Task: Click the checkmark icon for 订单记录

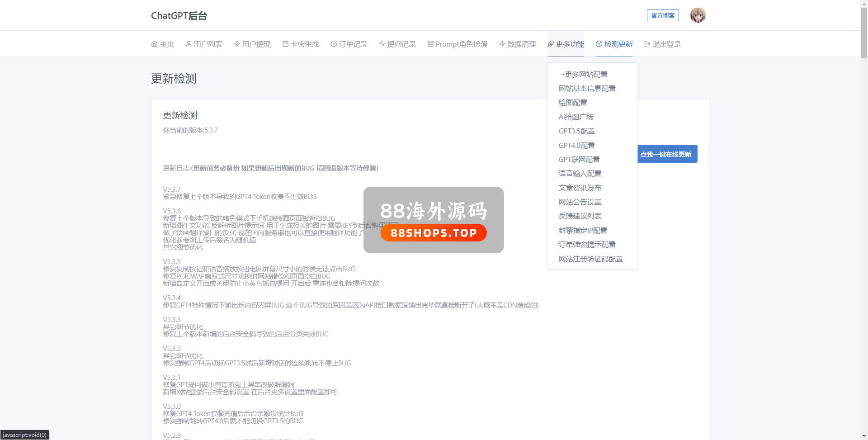Action: click(x=334, y=44)
